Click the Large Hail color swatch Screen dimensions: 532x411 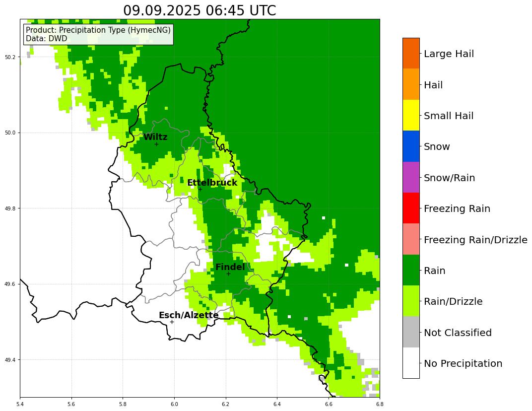coord(411,53)
